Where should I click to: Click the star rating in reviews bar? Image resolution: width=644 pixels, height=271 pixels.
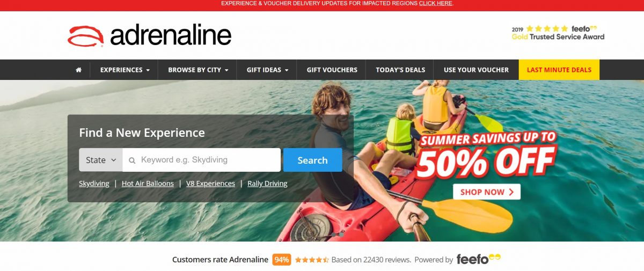[312, 260]
